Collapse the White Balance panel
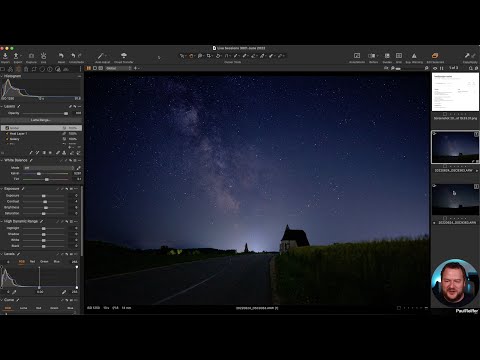Screen dimensions: 480x360 [2, 160]
